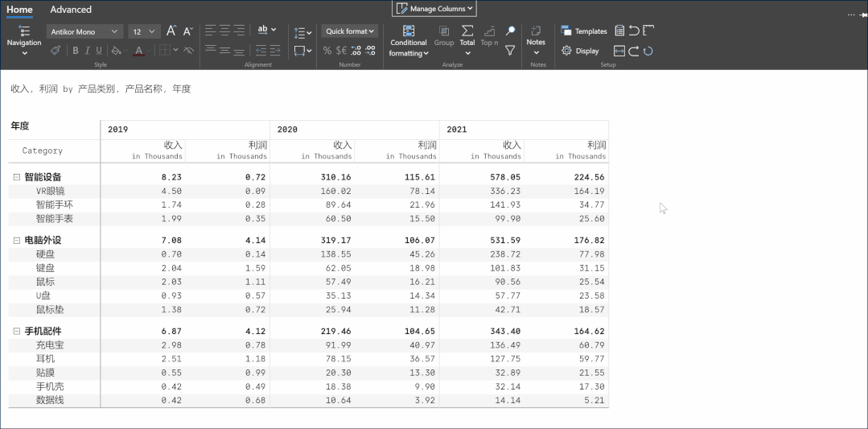Click the pin icon at top right
868x429 pixels.
(x=863, y=15)
